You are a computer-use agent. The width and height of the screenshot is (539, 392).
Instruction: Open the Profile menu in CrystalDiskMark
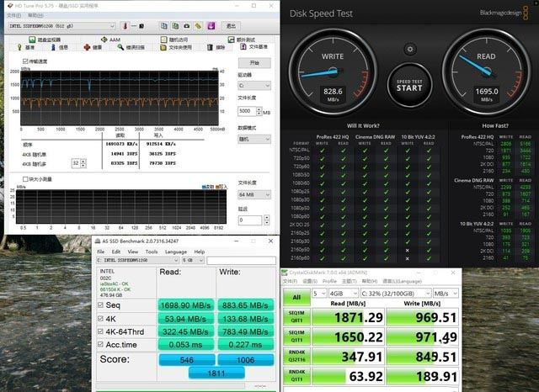pos(329,281)
